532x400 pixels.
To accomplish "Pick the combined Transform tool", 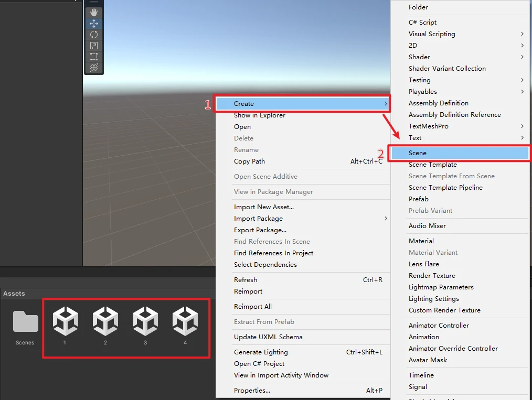I will (94, 68).
